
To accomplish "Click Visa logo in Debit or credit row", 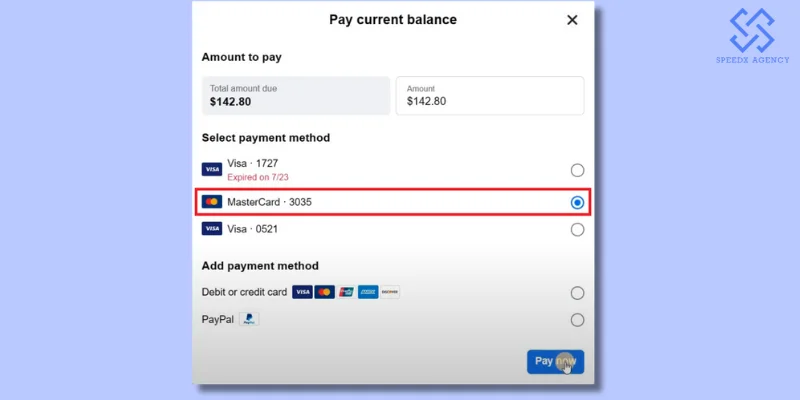I will pos(302,292).
